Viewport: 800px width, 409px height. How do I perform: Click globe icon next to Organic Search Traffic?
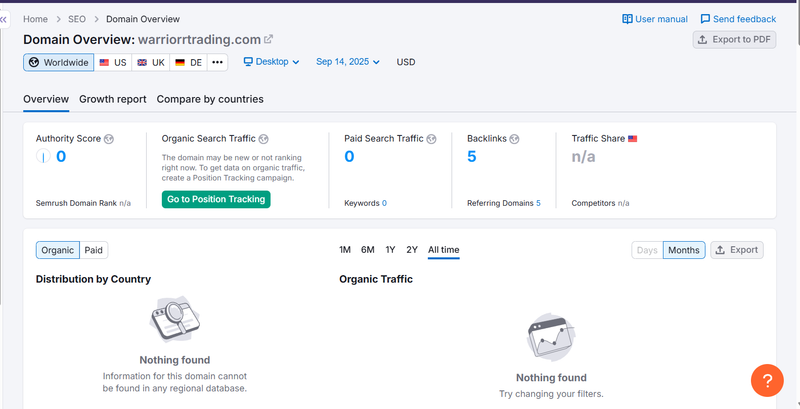(263, 139)
